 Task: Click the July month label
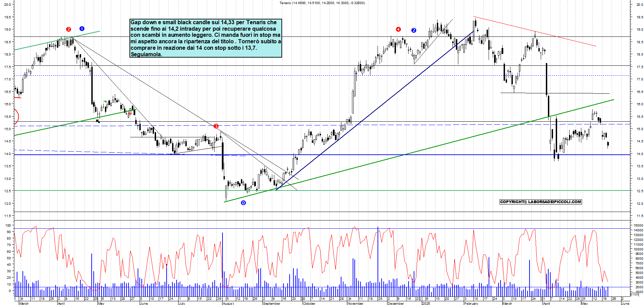tap(182, 303)
